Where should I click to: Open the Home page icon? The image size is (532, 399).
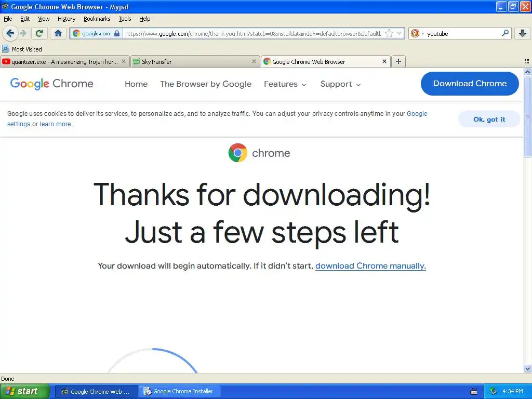click(x=58, y=33)
